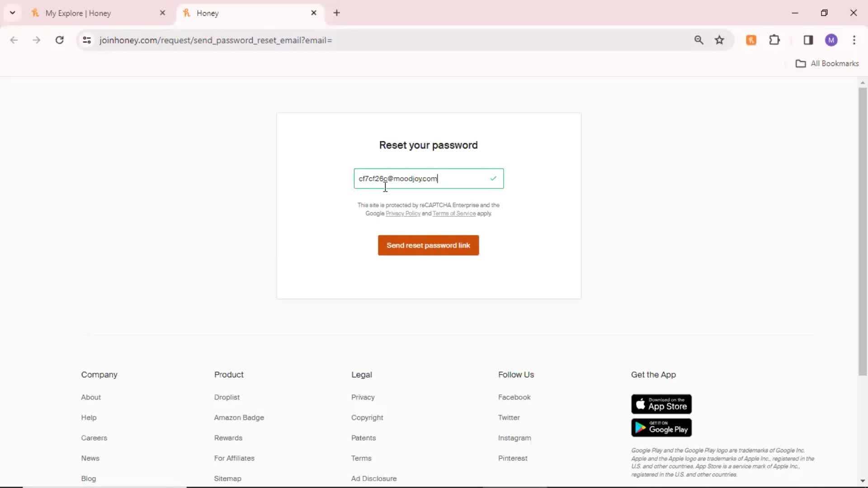The width and height of the screenshot is (868, 488).
Task: Click the Terms of Service link
Action: pos(454,213)
